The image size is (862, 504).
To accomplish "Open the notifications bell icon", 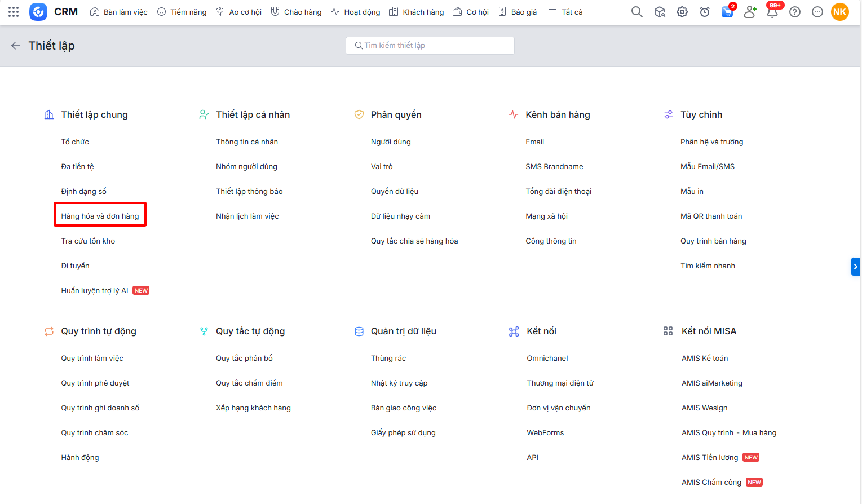I will [x=772, y=12].
